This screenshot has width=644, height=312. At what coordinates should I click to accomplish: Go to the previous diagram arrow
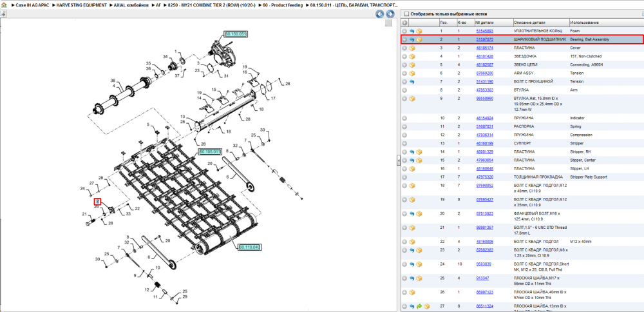(380, 14)
